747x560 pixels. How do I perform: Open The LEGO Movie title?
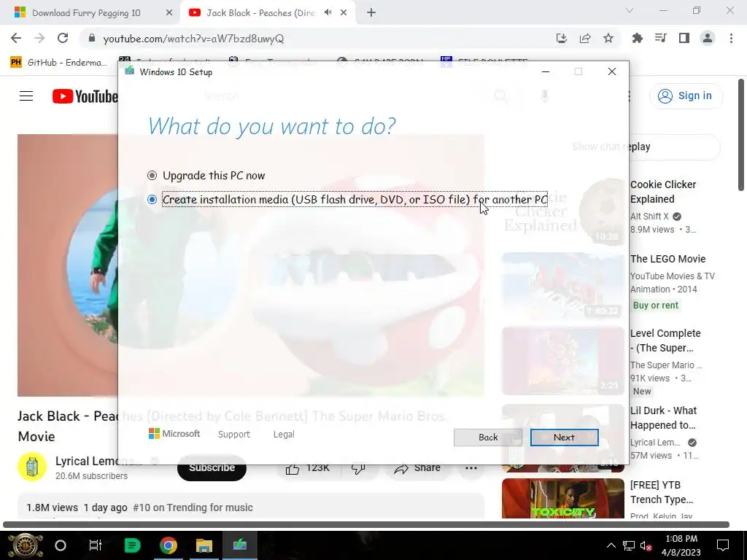tap(667, 259)
